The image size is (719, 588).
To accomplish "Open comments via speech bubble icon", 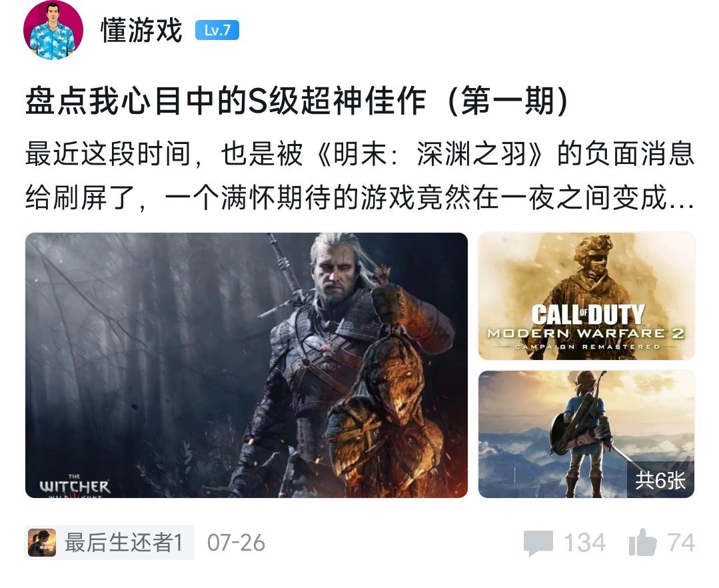I will tap(538, 543).
